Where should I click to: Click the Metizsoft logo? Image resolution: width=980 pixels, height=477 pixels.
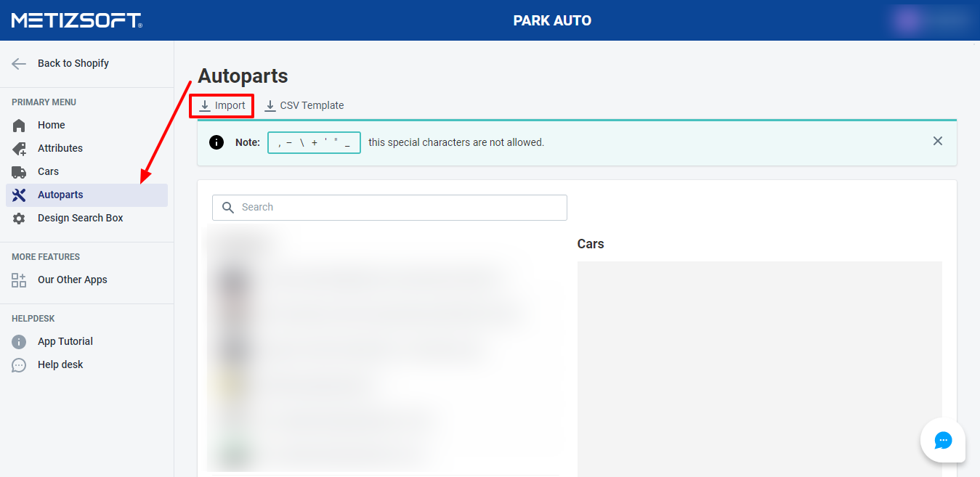tap(76, 20)
